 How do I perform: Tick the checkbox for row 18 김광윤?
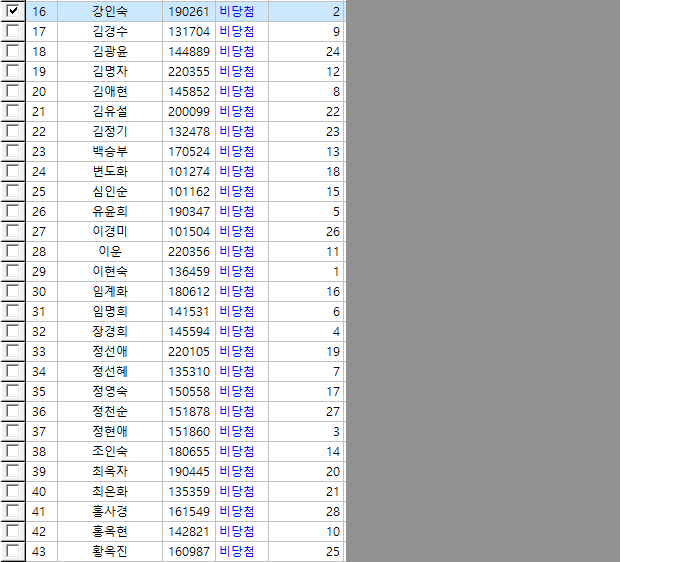[x=13, y=50]
